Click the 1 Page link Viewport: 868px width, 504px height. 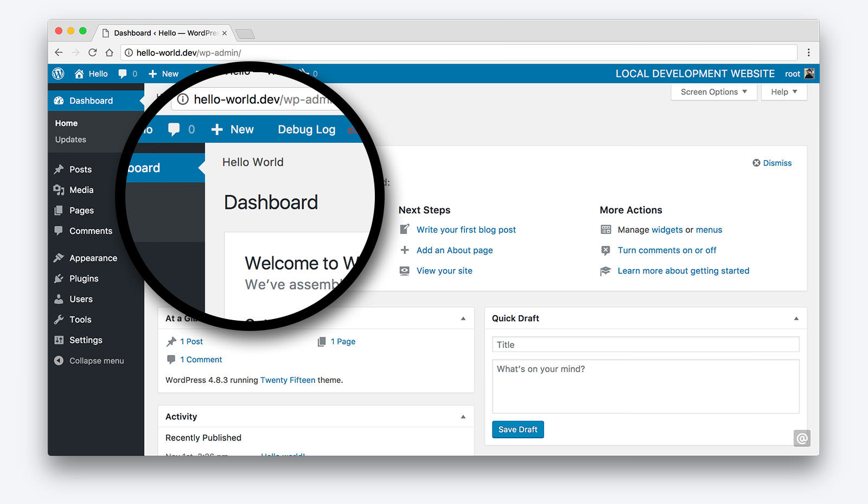(x=343, y=341)
